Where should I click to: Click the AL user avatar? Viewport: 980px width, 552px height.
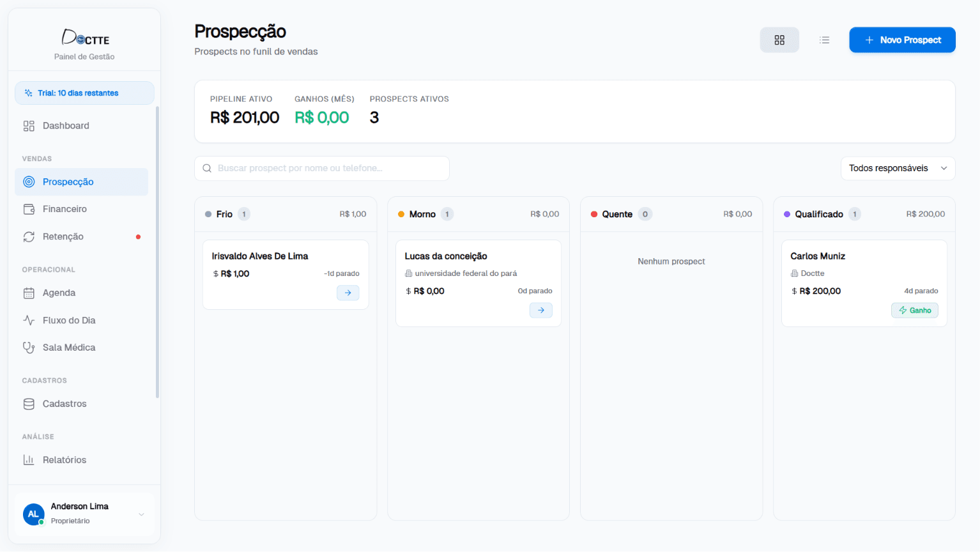point(33,514)
